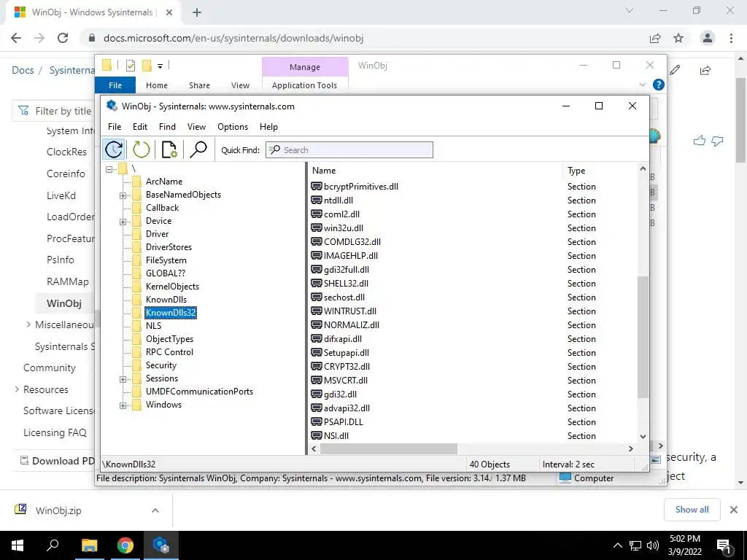747x560 pixels.
Task: Toggle the auto-refresh clock icon in WinObj toolbar
Action: [114, 149]
